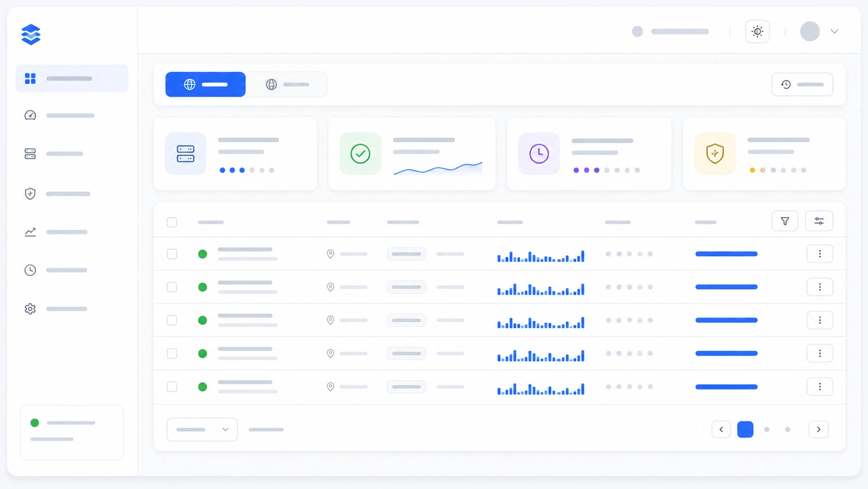This screenshot has width=868, height=489.
Task: Tick the checkbox of the first table row
Action: click(x=172, y=254)
